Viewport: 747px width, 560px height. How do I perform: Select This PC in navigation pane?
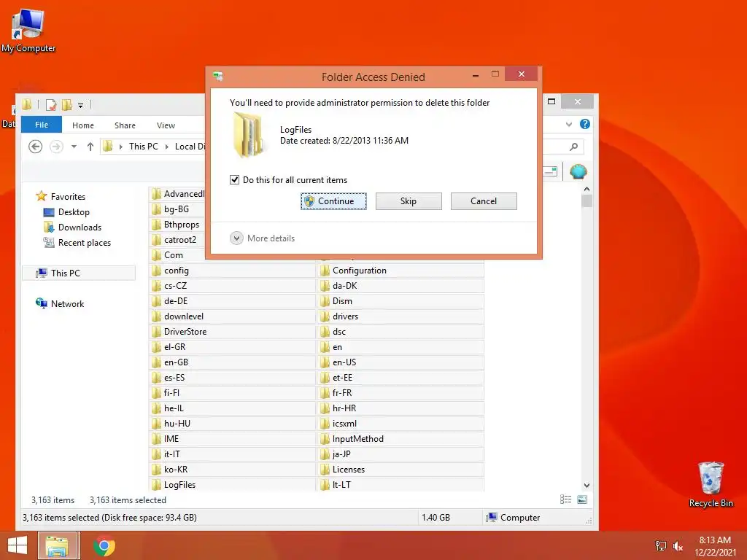(79, 273)
